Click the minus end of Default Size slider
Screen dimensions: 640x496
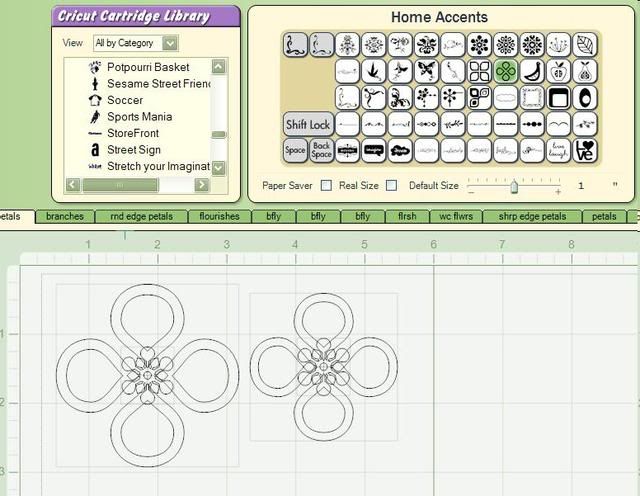point(471,191)
